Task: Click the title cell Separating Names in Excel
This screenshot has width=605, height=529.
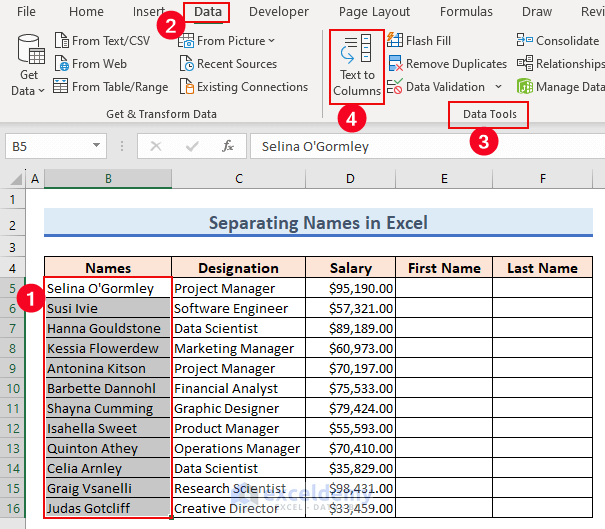Action: 318,223
